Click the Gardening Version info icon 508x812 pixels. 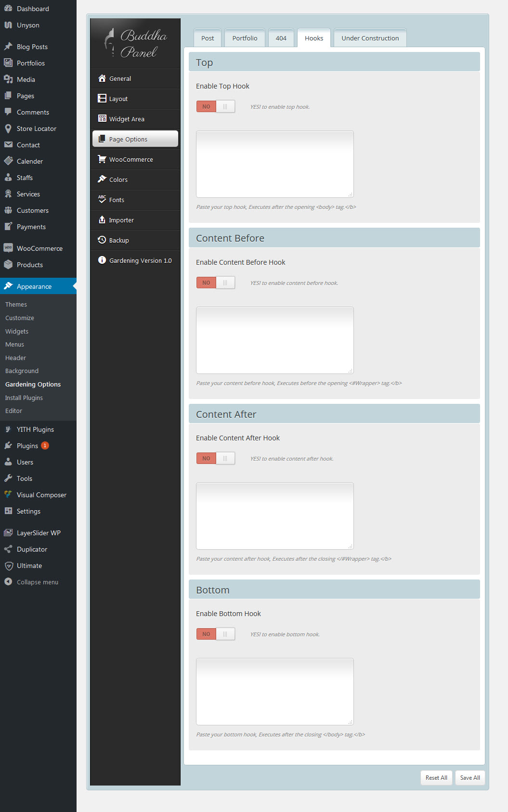102,260
